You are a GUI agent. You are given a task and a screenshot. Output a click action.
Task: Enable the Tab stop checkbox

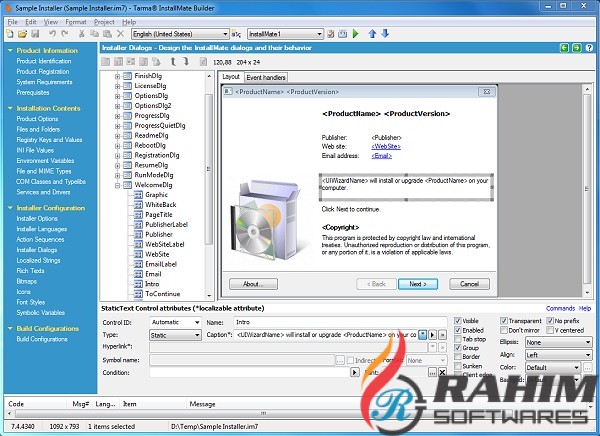458,339
